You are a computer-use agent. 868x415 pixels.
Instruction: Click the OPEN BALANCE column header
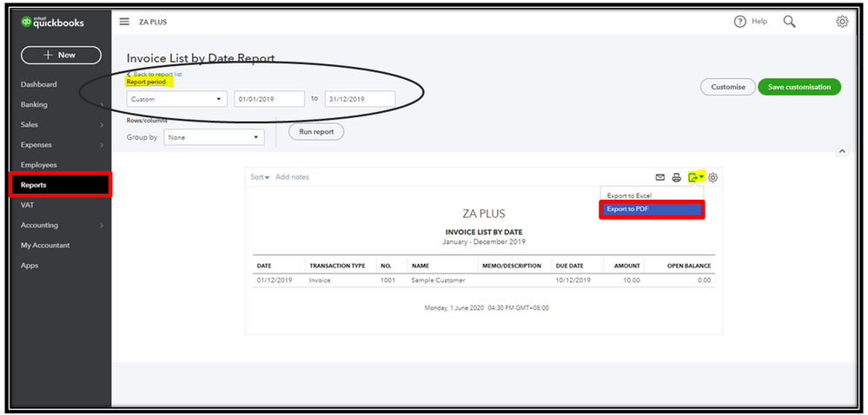(x=689, y=266)
